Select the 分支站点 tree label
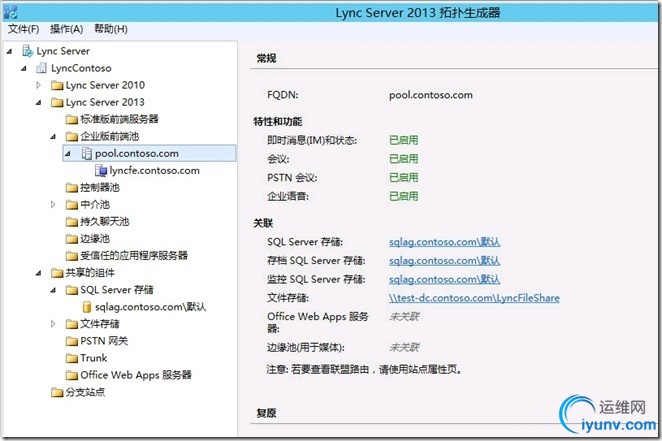This screenshot has width=662, height=441. click(85, 392)
